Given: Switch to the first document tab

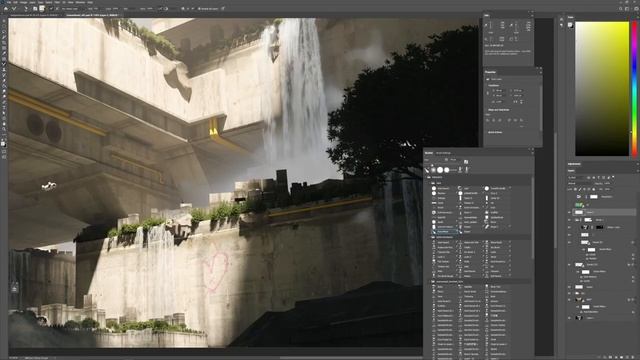Looking at the screenshot, I should click(x=36, y=15).
